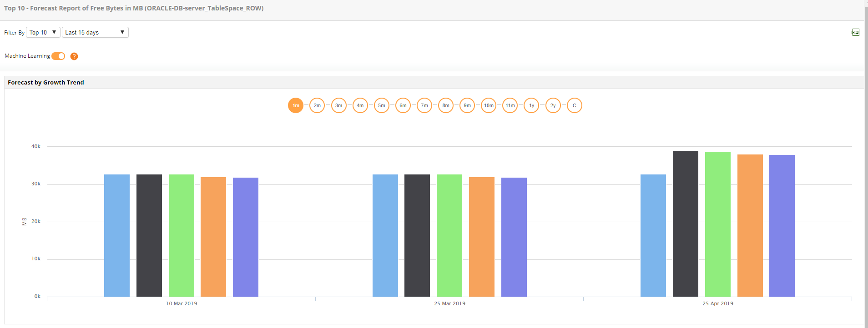This screenshot has width=868, height=328.
Task: Select the 8m forecast period
Action: click(x=446, y=105)
